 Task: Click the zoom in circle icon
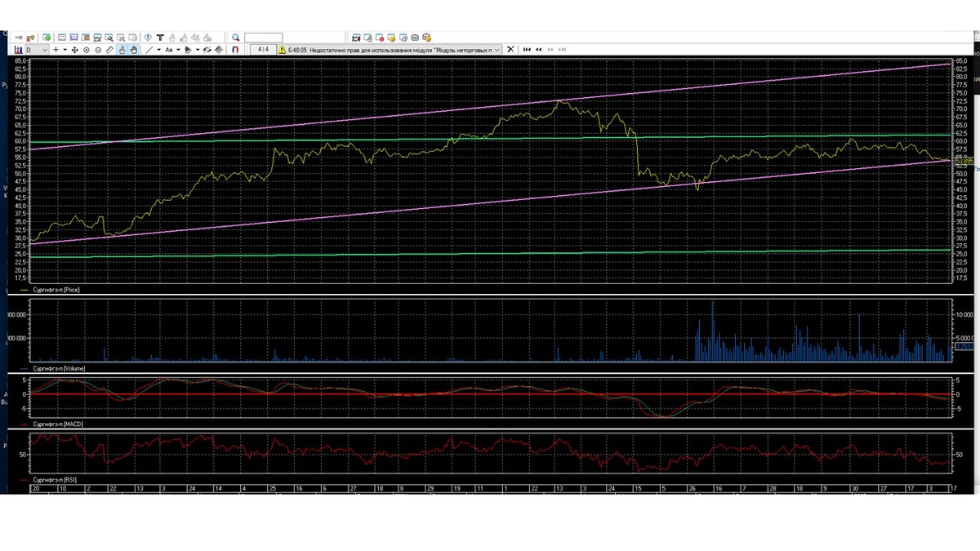click(87, 50)
